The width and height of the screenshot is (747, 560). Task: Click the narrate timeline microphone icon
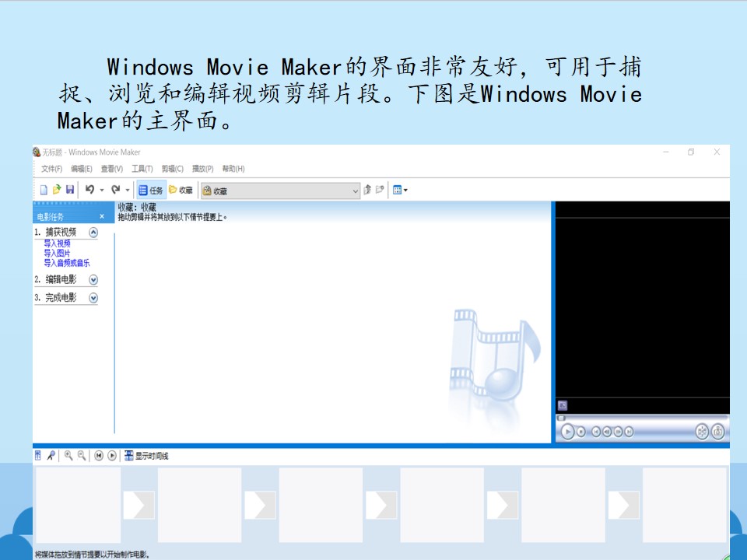point(51,456)
